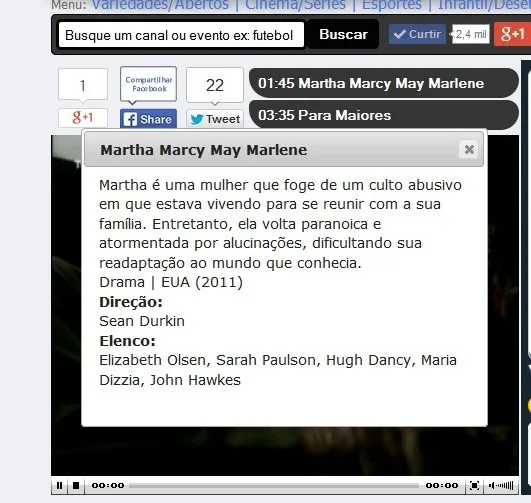Open the 01:45 Martha Marcy May Marlene schedule entry
The height and width of the screenshot is (503, 531).
tap(384, 83)
